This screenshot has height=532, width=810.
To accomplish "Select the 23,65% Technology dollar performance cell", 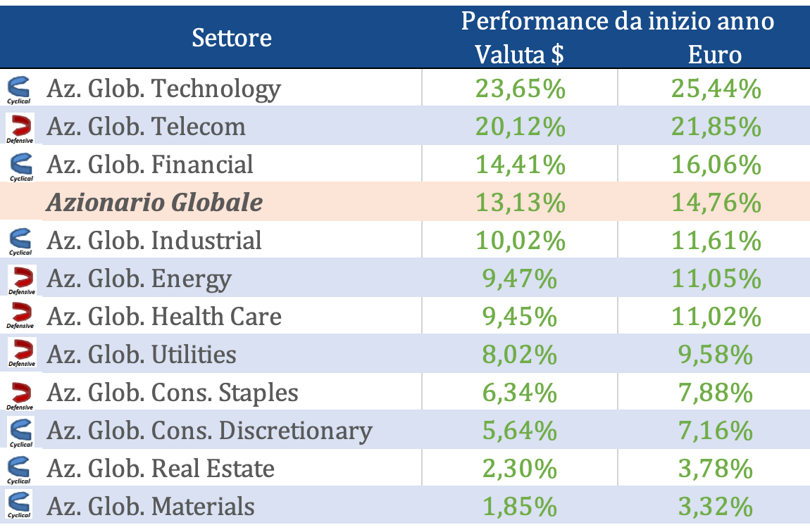I will (x=520, y=89).
